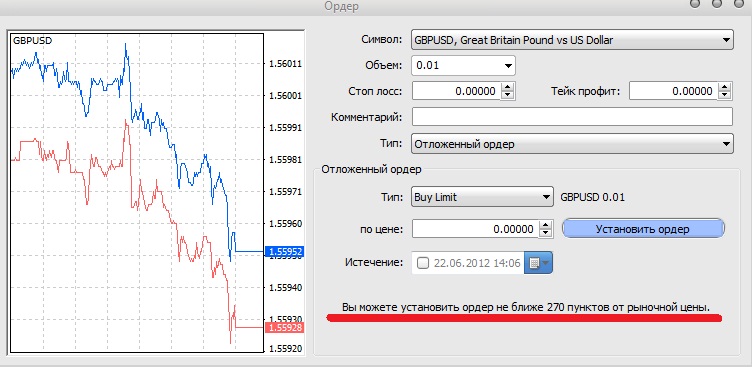Screen dimensions: 752x367
Task: Open the Buy Limit order type dropdown
Action: point(482,197)
